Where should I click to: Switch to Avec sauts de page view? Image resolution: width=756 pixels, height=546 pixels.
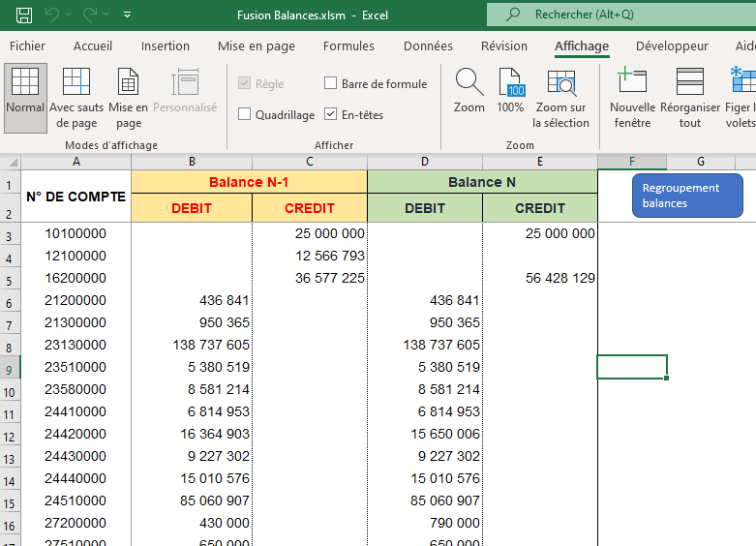[76, 98]
